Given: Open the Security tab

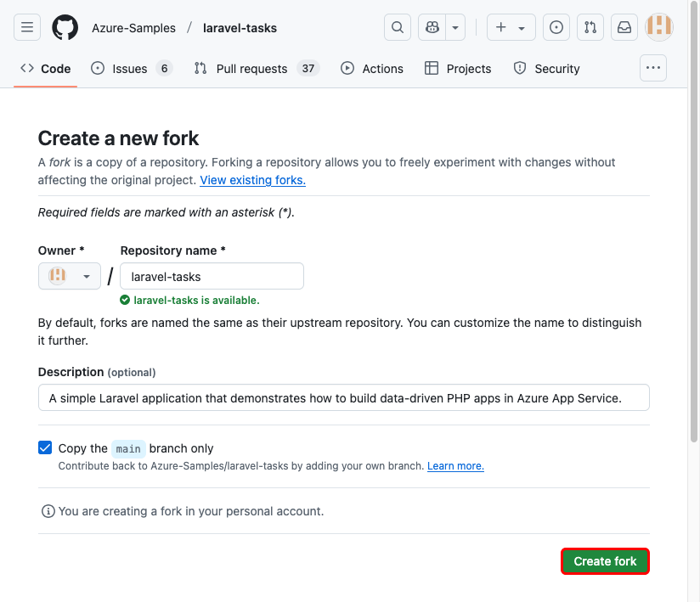Looking at the screenshot, I should (x=546, y=68).
